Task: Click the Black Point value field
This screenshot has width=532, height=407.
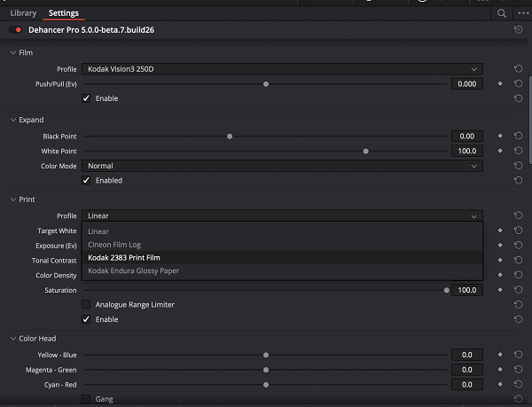Action: click(x=467, y=136)
